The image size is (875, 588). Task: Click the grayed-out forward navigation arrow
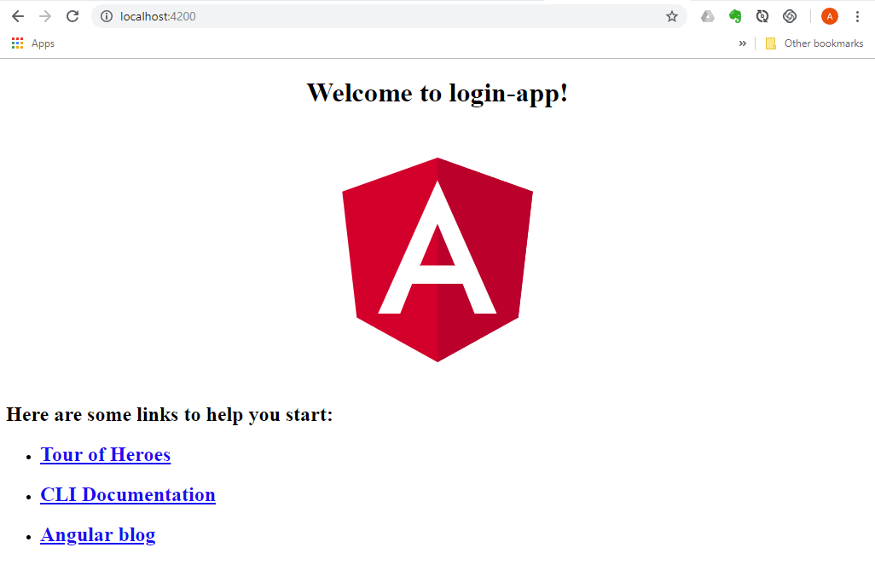(45, 15)
